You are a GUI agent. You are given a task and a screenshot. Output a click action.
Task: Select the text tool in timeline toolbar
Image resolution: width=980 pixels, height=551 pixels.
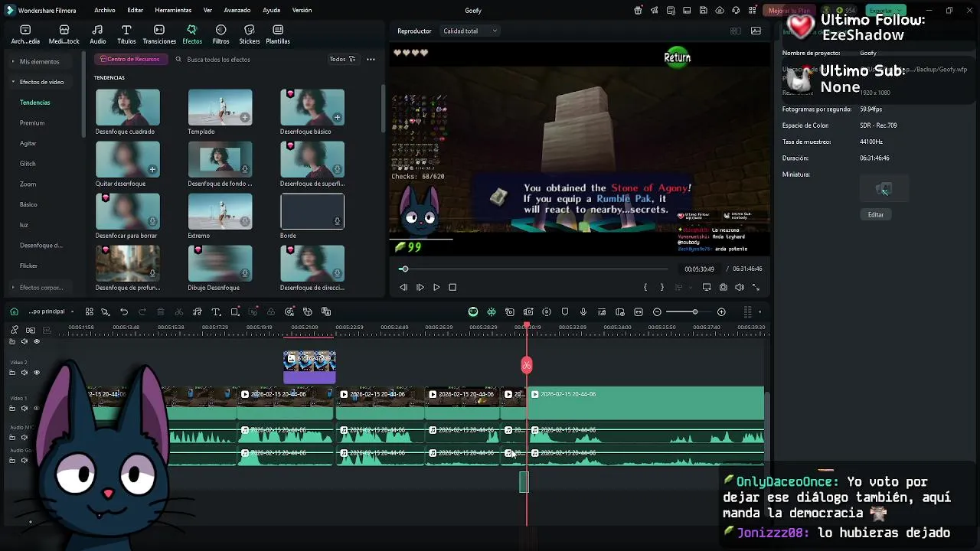click(216, 311)
